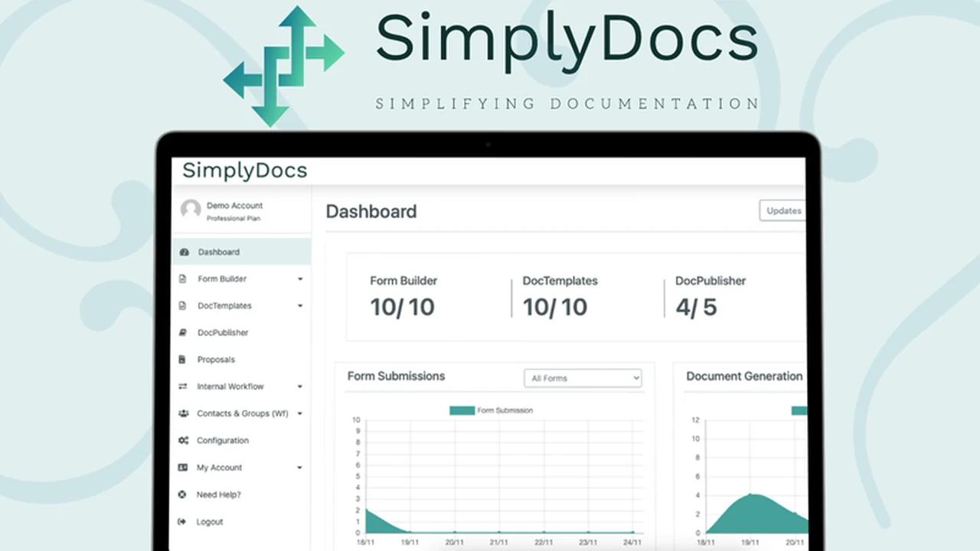The image size is (980, 551).
Task: Expand the DocTemplates submenu arrow
Action: pos(300,305)
